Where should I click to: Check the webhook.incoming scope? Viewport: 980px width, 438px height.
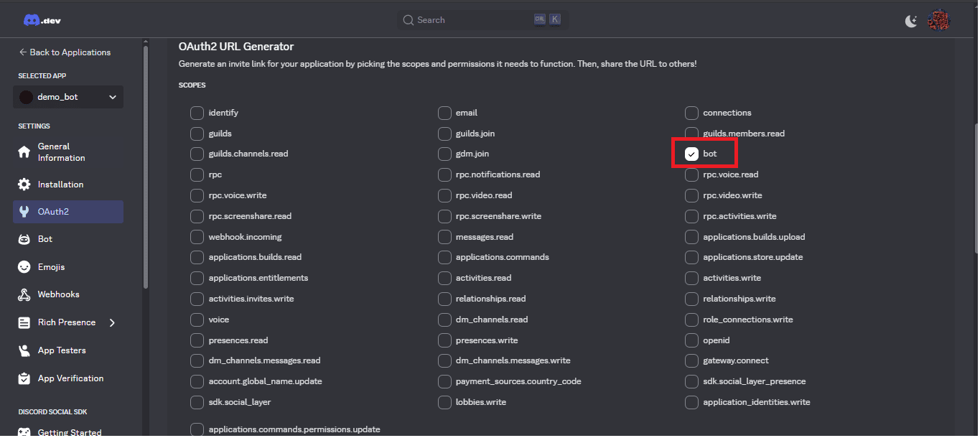197,237
